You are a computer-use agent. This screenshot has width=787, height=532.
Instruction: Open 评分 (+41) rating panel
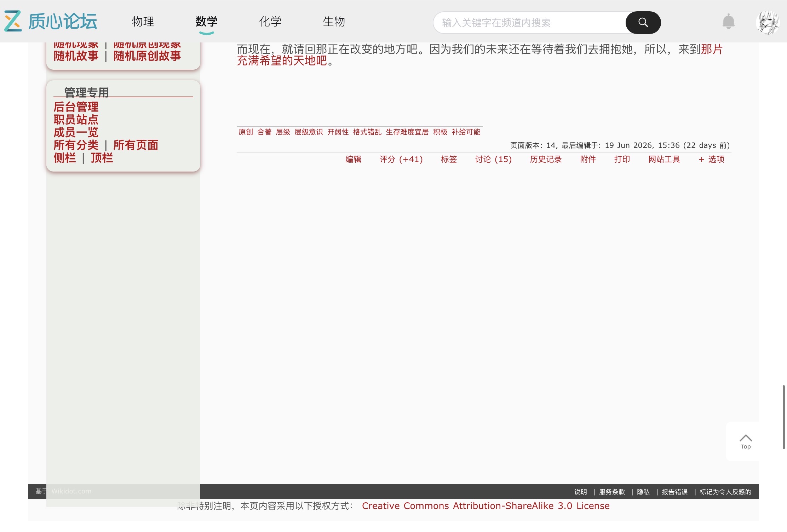pos(401,159)
